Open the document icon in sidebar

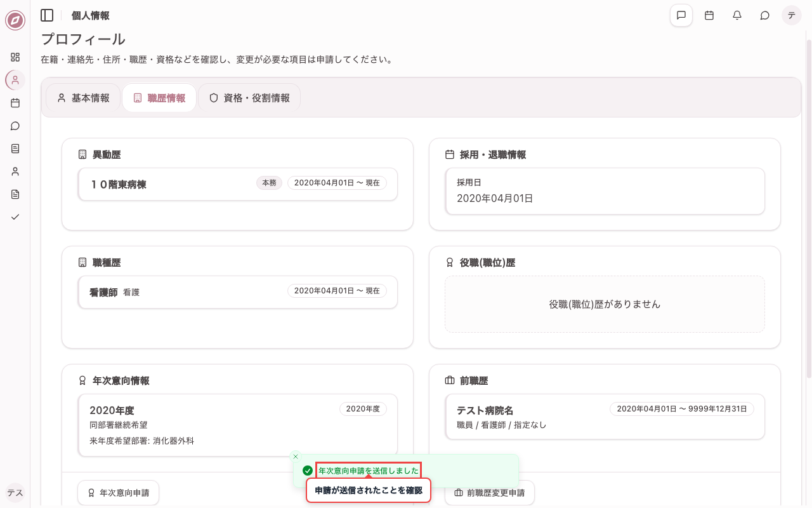pos(15,194)
